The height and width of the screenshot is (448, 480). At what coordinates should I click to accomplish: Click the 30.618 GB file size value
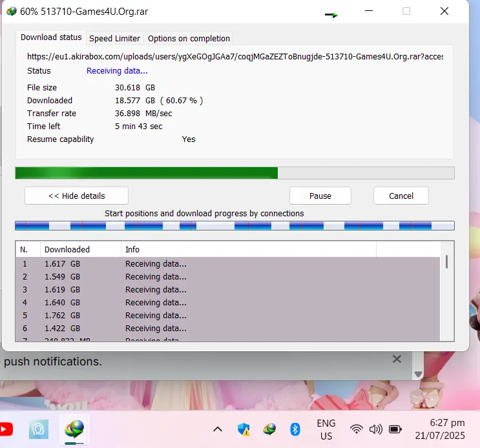(135, 88)
